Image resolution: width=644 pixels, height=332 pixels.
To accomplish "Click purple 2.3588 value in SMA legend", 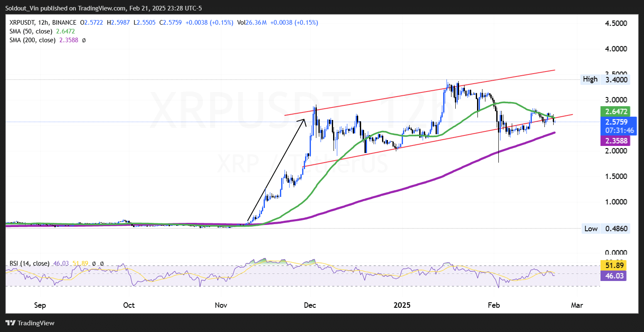I will 68,40.
